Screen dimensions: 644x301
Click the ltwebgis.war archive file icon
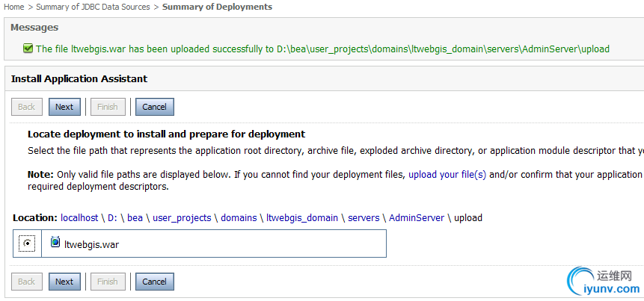point(55,242)
